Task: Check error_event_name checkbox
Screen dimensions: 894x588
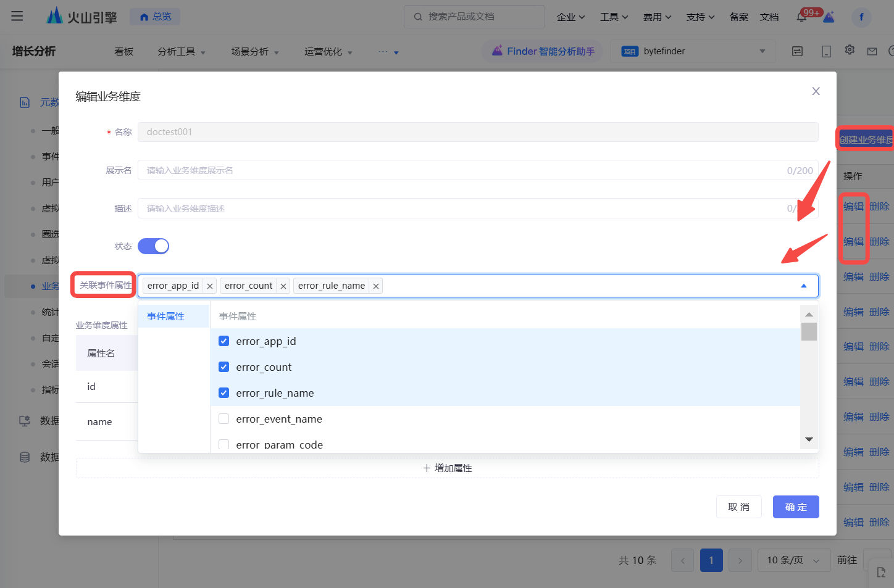Action: pos(224,419)
